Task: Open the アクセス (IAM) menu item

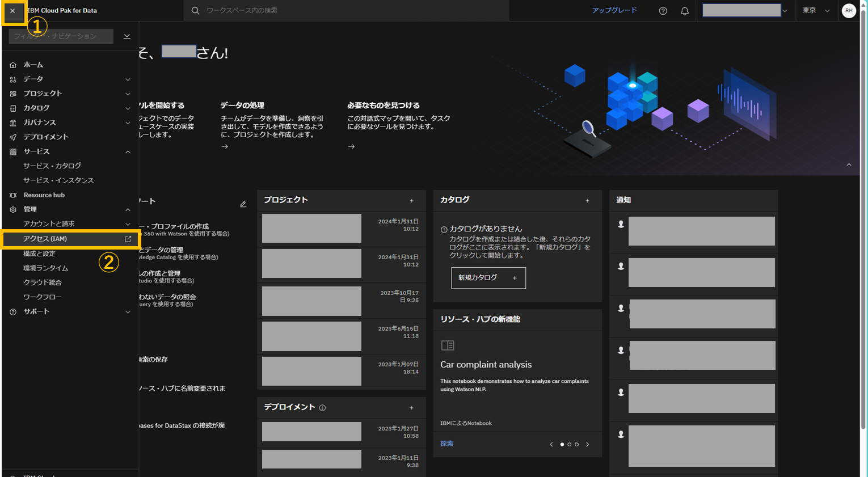Action: [x=45, y=238]
